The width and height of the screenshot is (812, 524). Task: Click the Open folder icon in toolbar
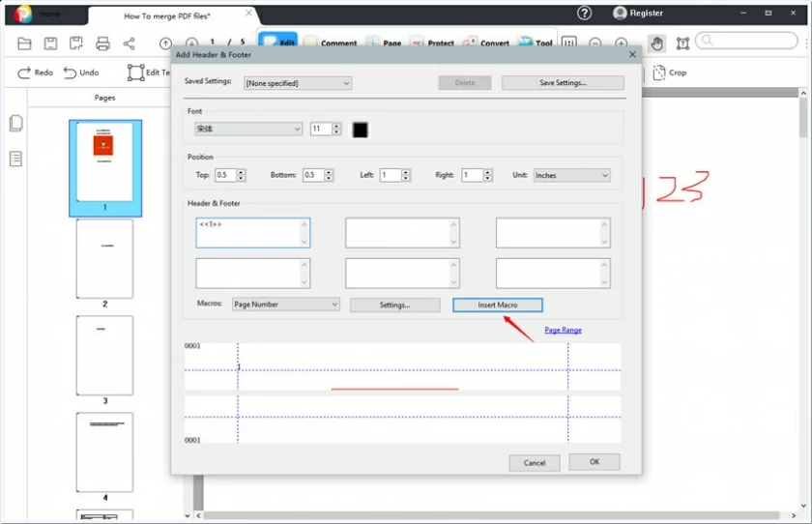pos(24,44)
